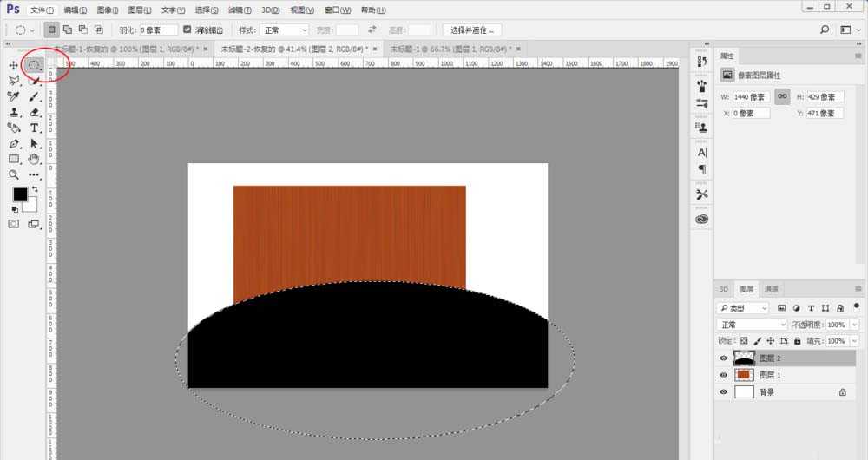The image size is (868, 460).
Task: Hide 图层 2 using its eye icon
Action: pos(723,358)
